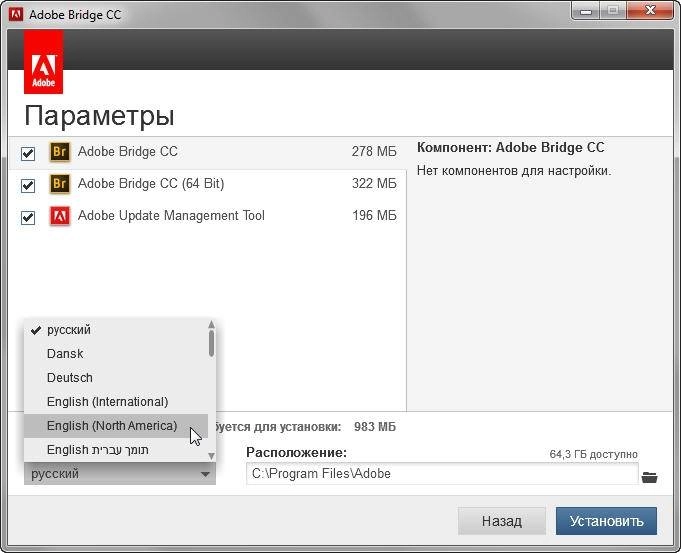Click the language list scroll-down arrow
The width and height of the screenshot is (681, 553).
pyautogui.click(x=212, y=456)
